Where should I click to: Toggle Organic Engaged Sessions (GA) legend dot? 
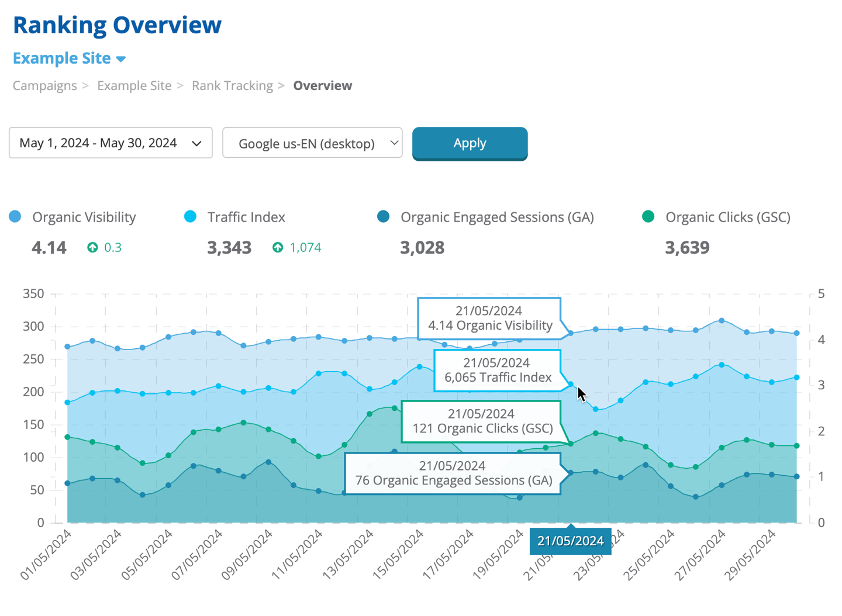[x=384, y=217]
